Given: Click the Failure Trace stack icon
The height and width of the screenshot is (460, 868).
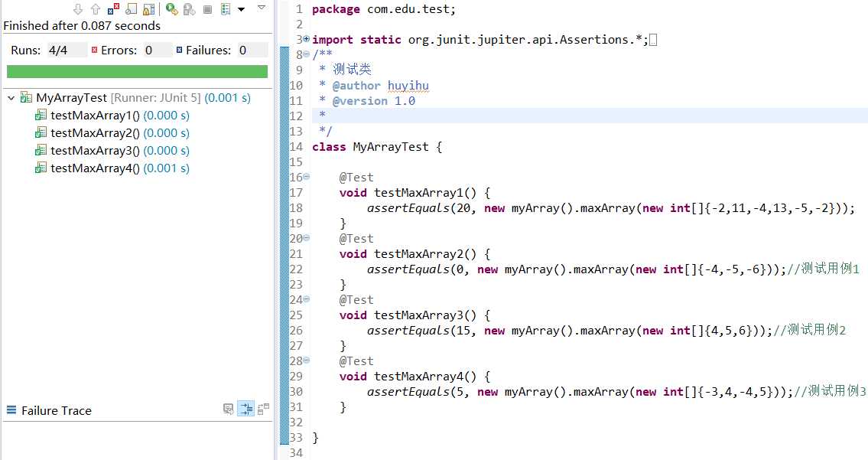Looking at the screenshot, I should 11,410.
